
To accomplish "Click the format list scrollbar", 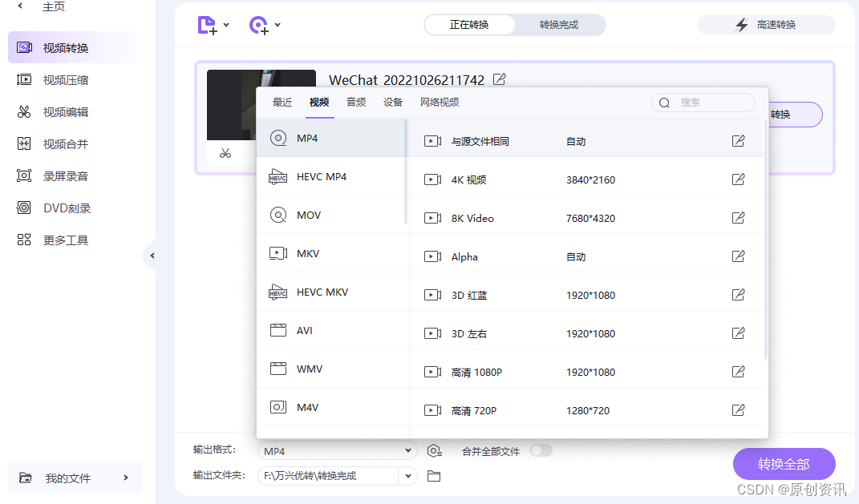I will (406, 171).
